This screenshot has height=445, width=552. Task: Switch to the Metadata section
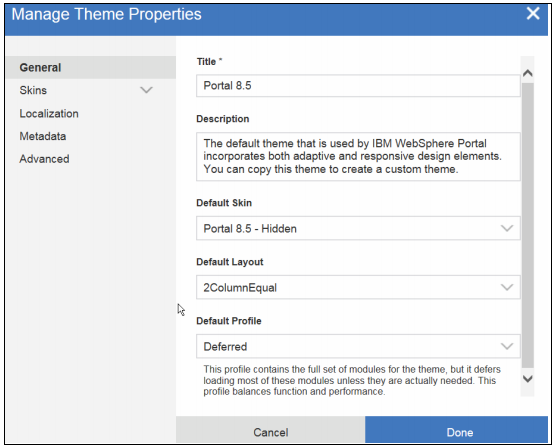pos(43,136)
